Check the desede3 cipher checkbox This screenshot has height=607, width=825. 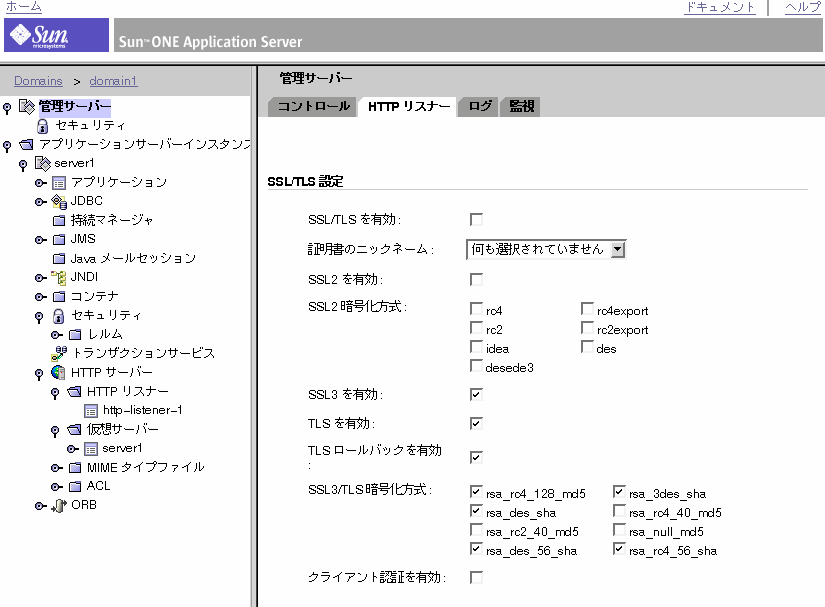476,366
